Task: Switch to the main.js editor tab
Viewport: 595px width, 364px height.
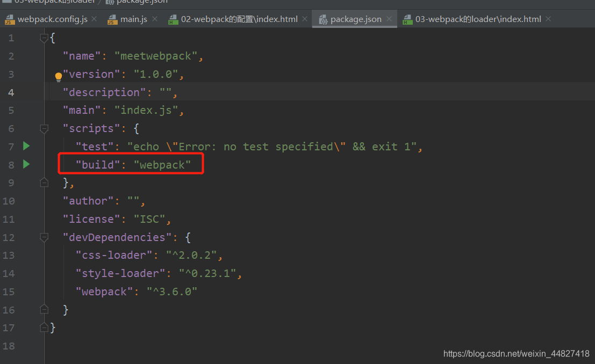Action: (134, 19)
